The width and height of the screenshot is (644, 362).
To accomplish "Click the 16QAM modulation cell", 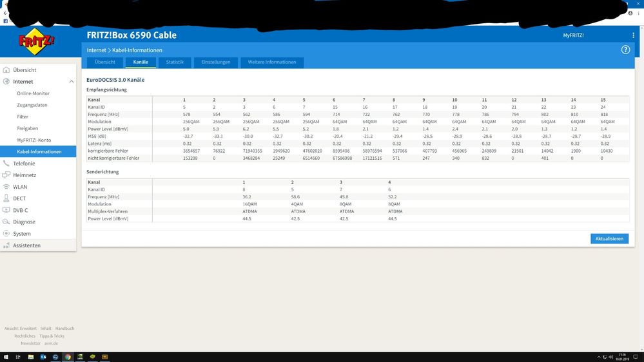I will coord(249,204).
